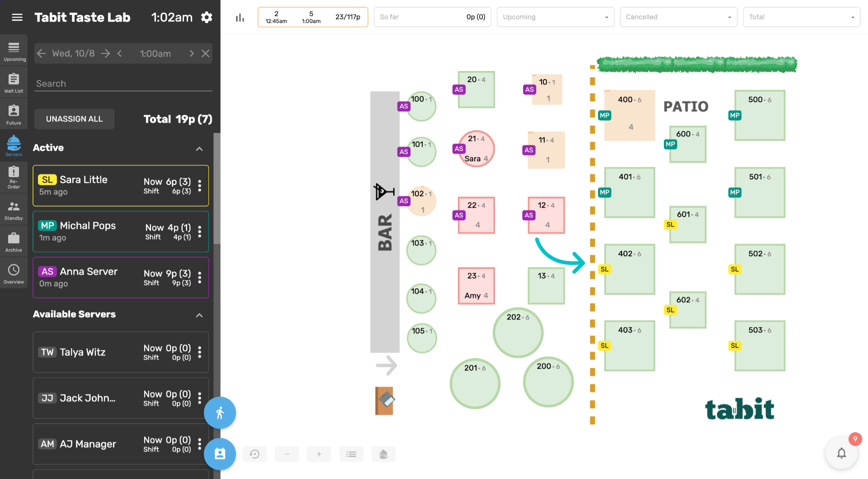Open the Re-Order sidebar tab
Screen dimensions: 868x479
(x=14, y=178)
